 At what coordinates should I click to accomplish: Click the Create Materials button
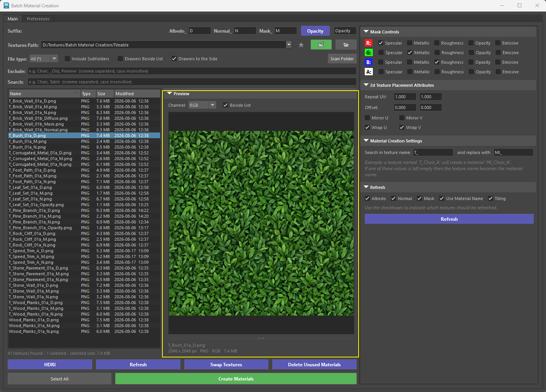pos(236,379)
